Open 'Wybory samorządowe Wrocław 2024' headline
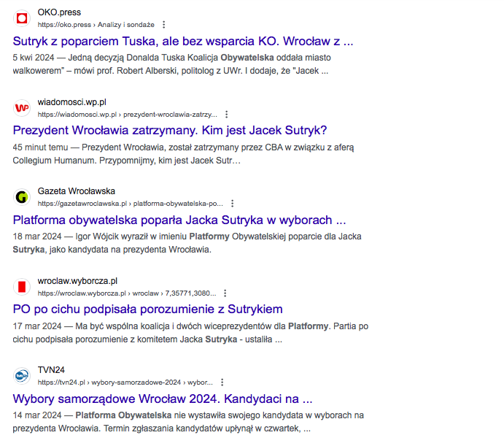 point(163,399)
